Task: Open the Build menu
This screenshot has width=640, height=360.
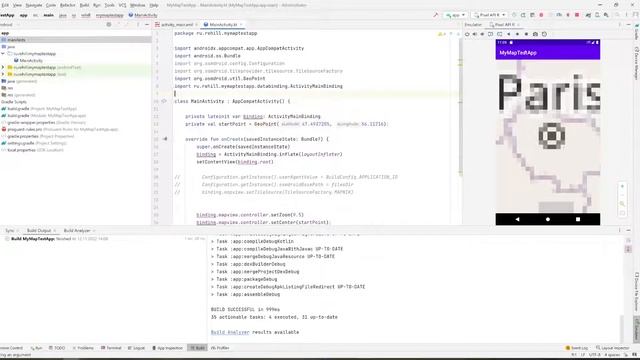Action: pos(84,5)
